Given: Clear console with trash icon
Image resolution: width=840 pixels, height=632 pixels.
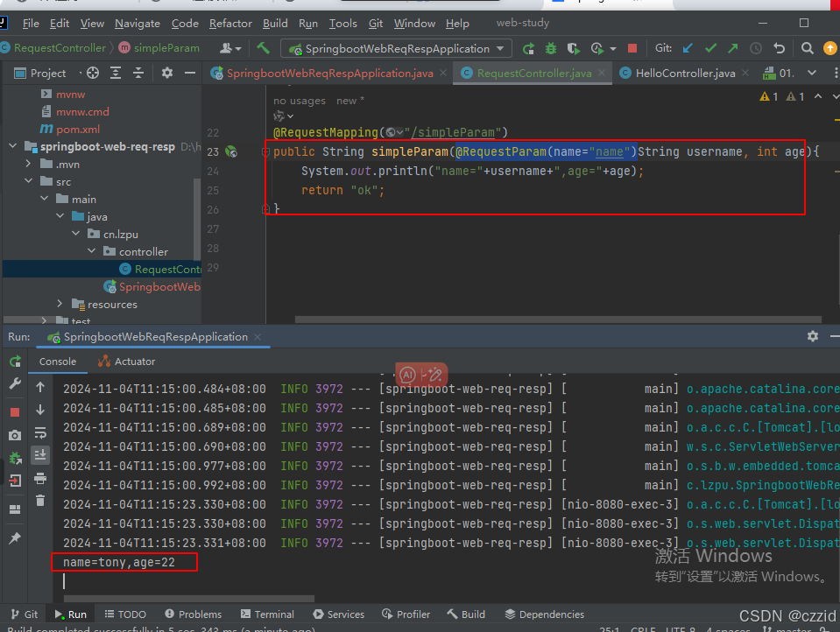Looking at the screenshot, I should click(x=40, y=500).
